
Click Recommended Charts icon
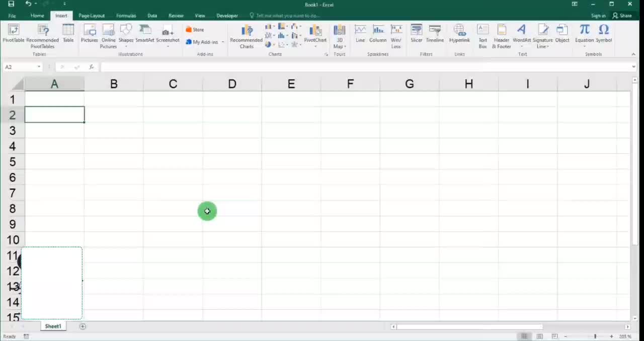pyautogui.click(x=246, y=35)
